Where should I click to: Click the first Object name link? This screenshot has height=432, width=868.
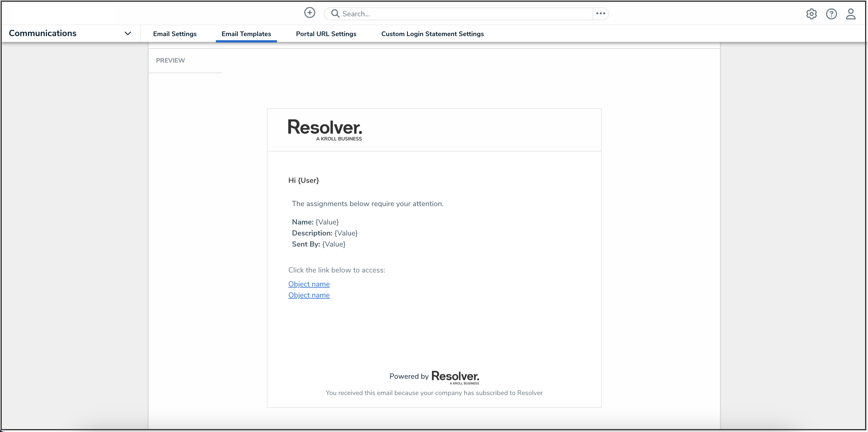[309, 284]
